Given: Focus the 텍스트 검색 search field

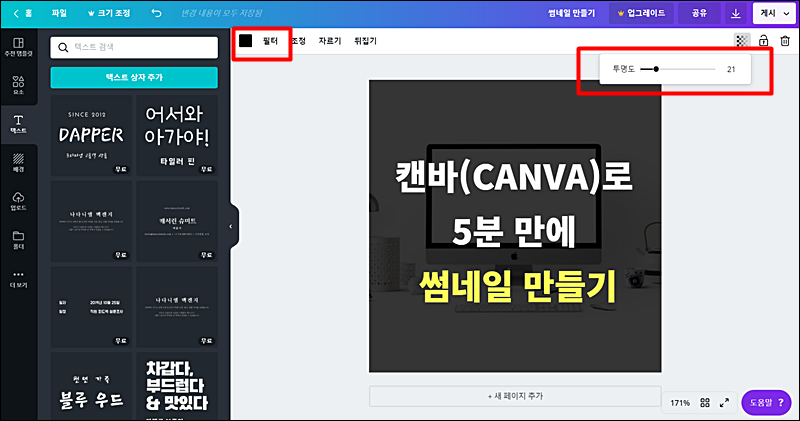Looking at the screenshot, I should [x=134, y=47].
